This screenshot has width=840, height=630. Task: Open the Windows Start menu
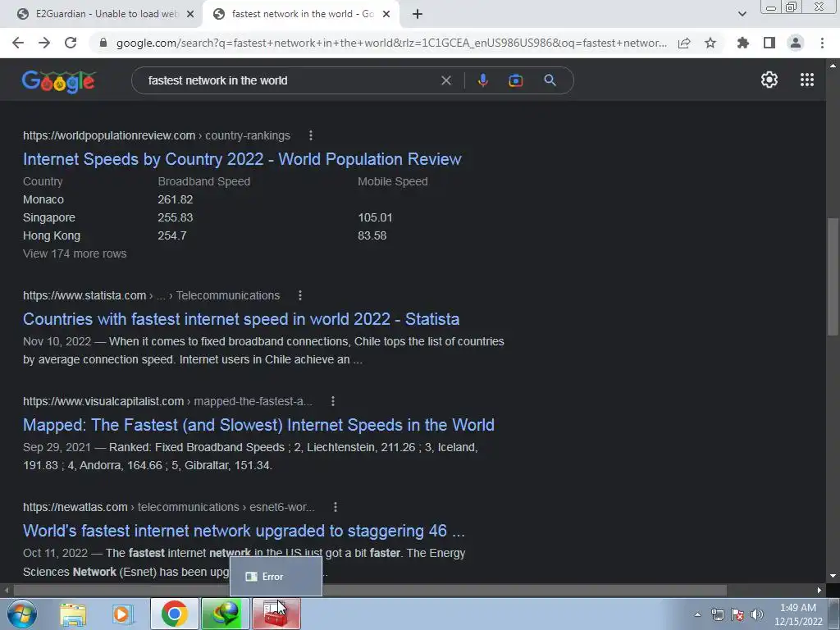click(x=22, y=614)
